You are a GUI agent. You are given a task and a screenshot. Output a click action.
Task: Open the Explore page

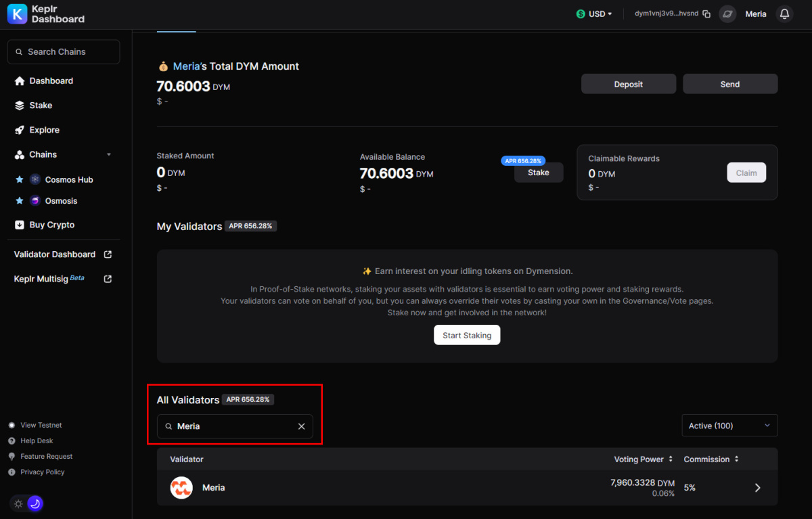tap(37, 130)
